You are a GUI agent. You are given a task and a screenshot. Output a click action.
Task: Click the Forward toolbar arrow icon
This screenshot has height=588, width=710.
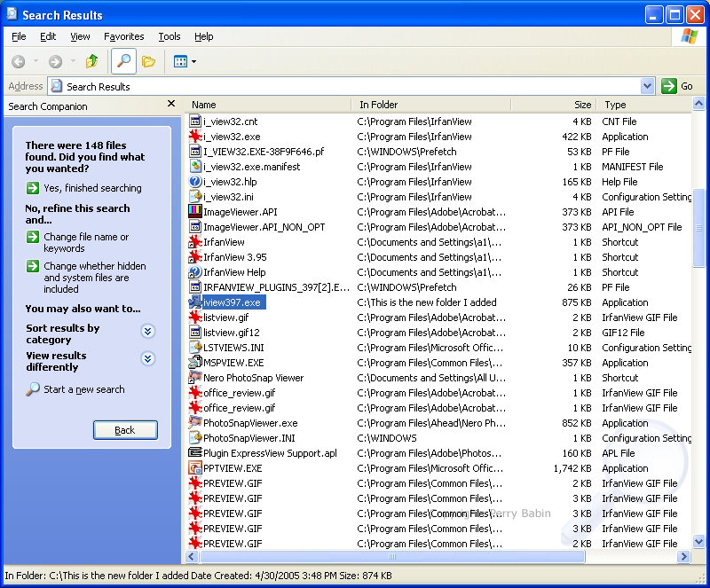coord(55,61)
